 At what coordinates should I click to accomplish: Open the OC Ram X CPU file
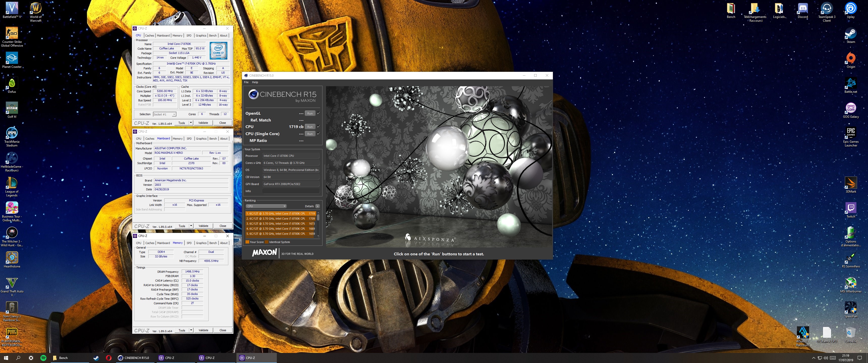coord(827,334)
